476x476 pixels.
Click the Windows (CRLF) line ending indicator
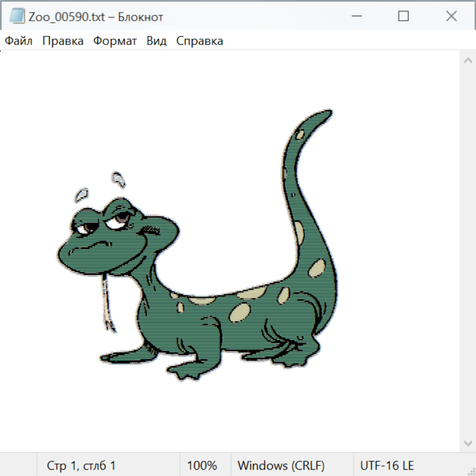click(x=281, y=466)
